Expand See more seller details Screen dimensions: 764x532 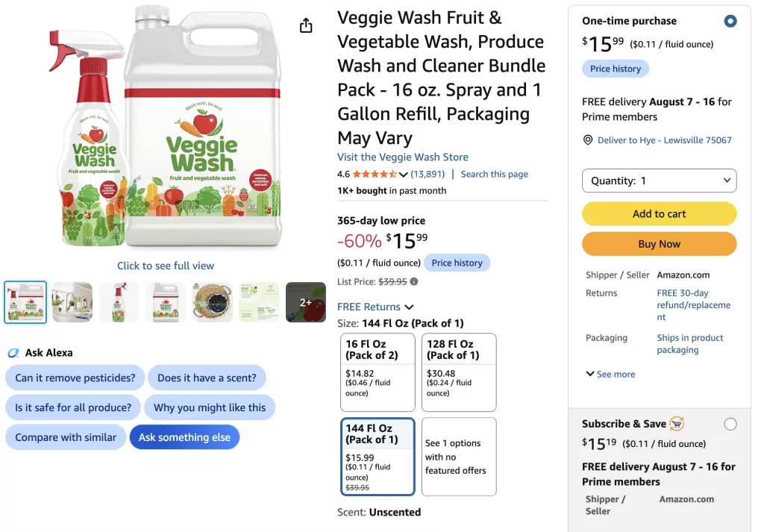tap(610, 374)
